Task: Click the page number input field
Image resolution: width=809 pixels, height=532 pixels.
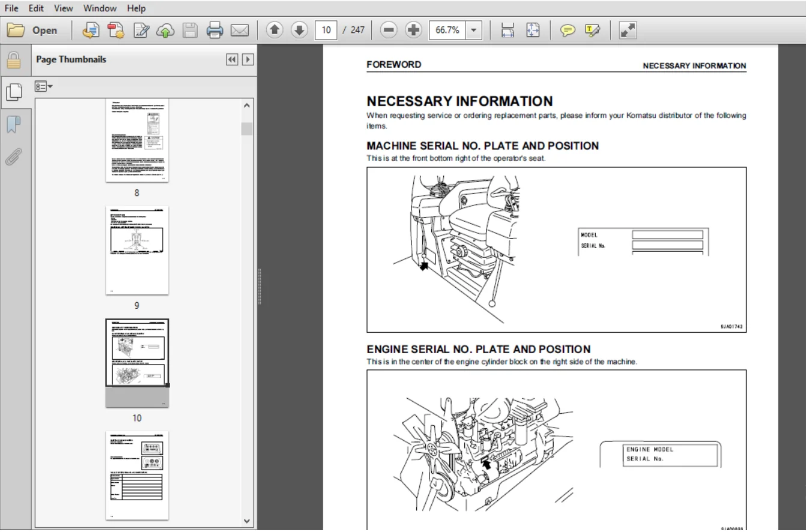Action: (325, 30)
